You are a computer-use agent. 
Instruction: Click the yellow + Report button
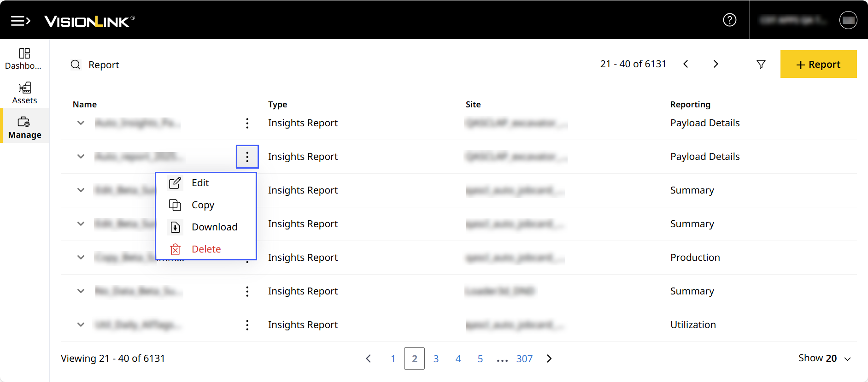click(818, 65)
